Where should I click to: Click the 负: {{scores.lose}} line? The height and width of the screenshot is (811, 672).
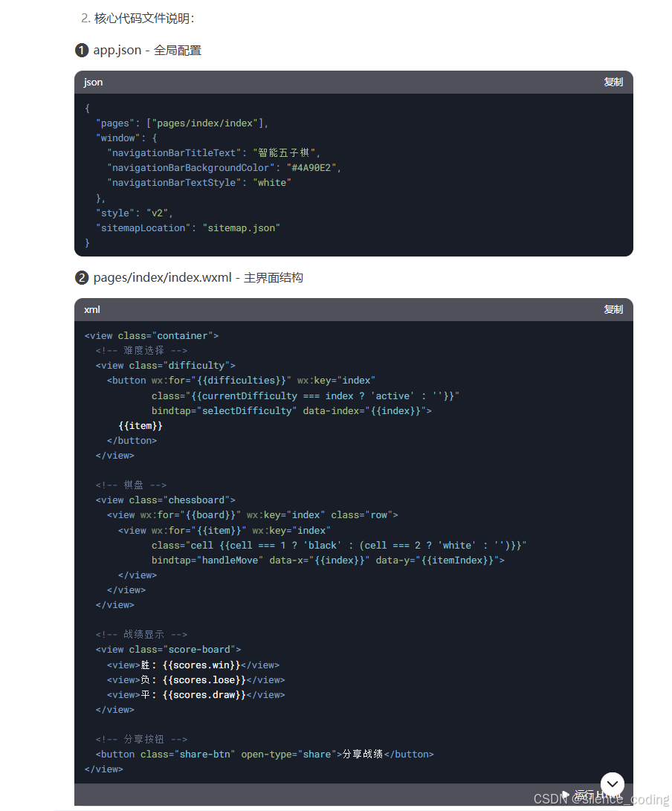click(196, 680)
